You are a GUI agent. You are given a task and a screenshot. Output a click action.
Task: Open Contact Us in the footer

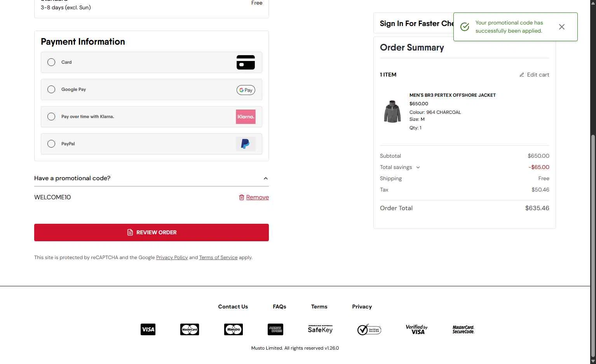[233, 307]
